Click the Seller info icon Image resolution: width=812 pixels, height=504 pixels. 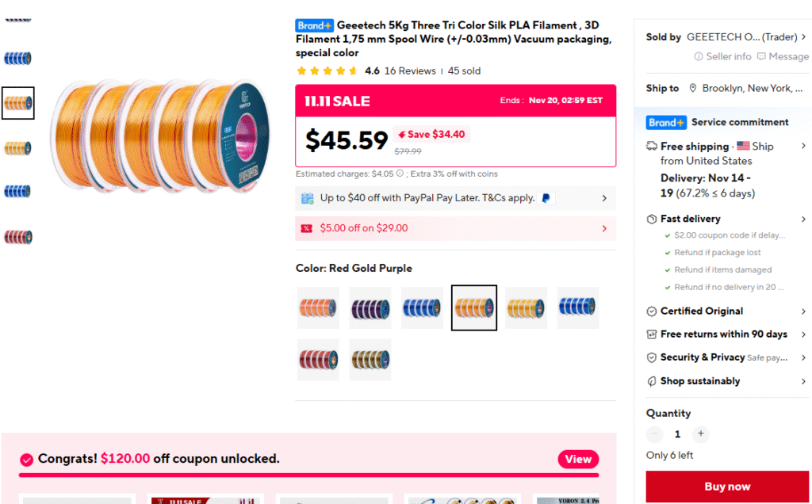pyautogui.click(x=699, y=56)
